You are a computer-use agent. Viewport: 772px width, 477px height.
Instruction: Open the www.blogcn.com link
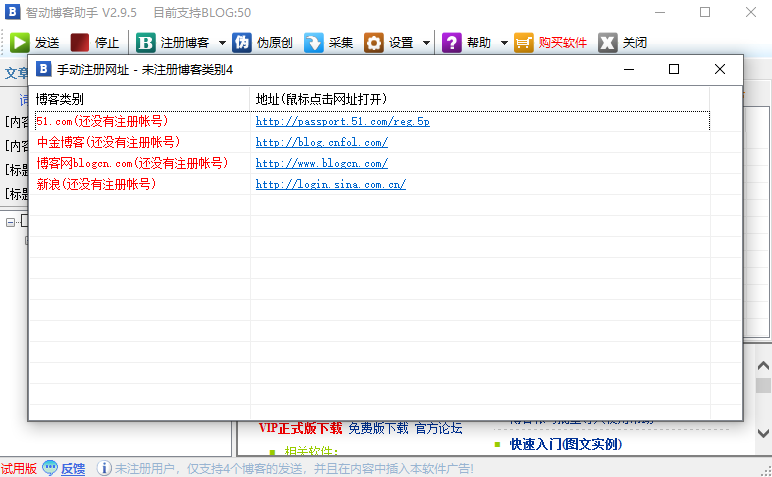322,163
